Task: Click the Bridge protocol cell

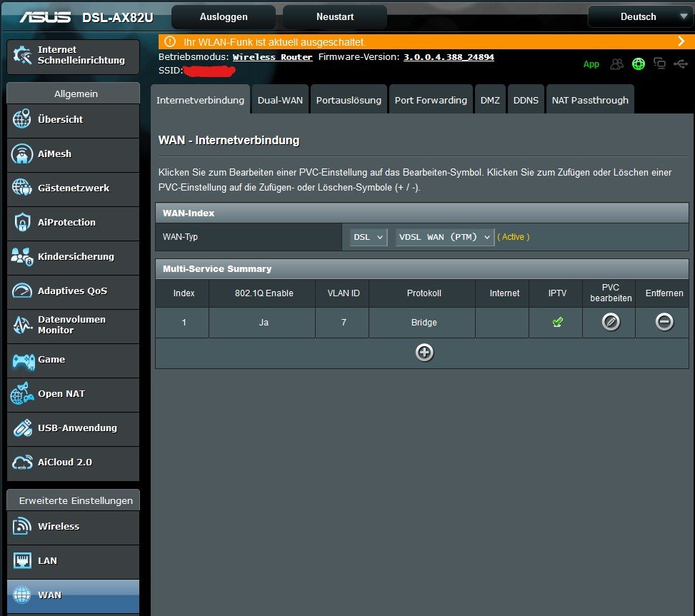Action: [424, 323]
